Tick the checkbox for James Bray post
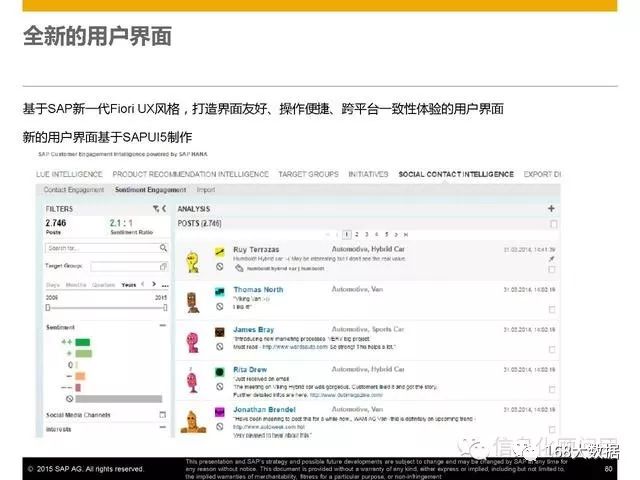The image size is (640, 480). tap(552, 349)
